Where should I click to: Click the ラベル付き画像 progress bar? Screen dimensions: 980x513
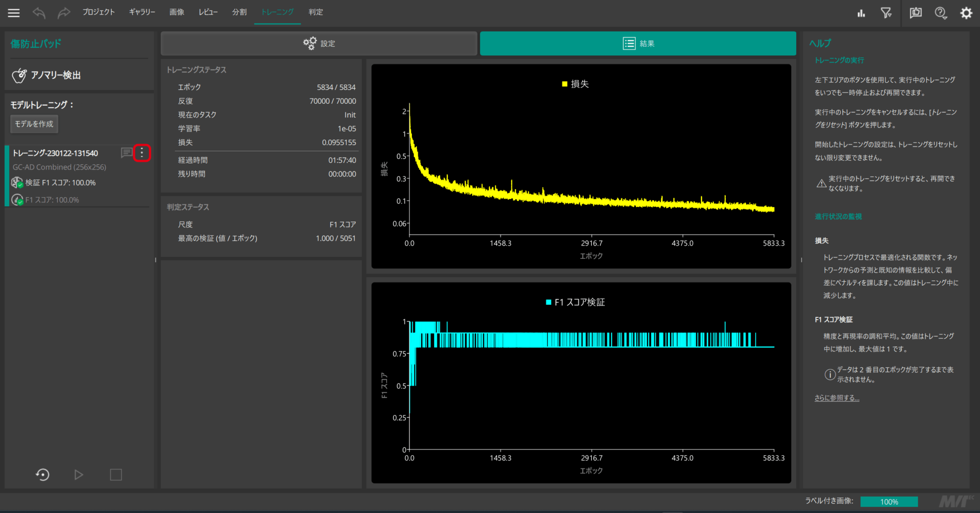(889, 502)
